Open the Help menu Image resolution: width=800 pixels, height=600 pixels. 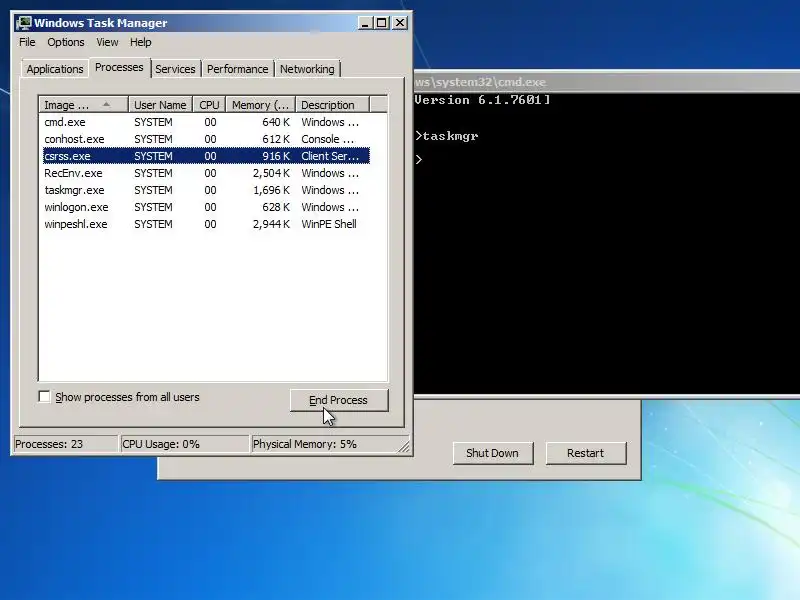[x=140, y=42]
